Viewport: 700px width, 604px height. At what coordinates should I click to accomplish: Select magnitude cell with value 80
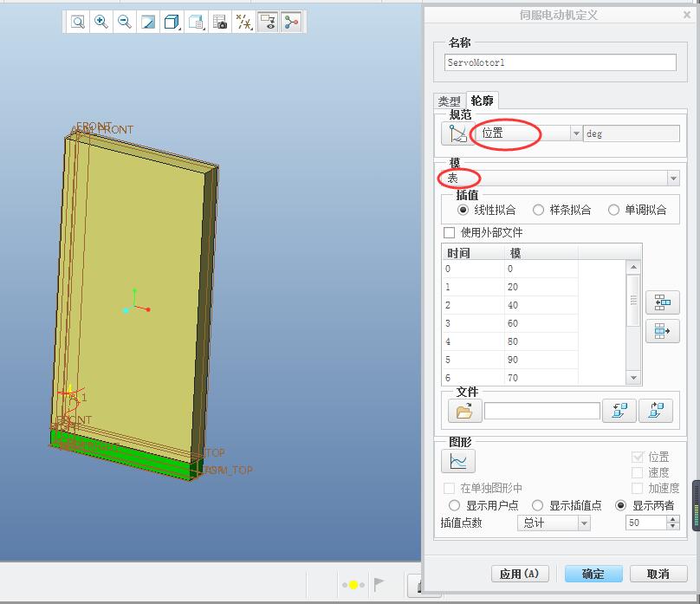click(541, 341)
